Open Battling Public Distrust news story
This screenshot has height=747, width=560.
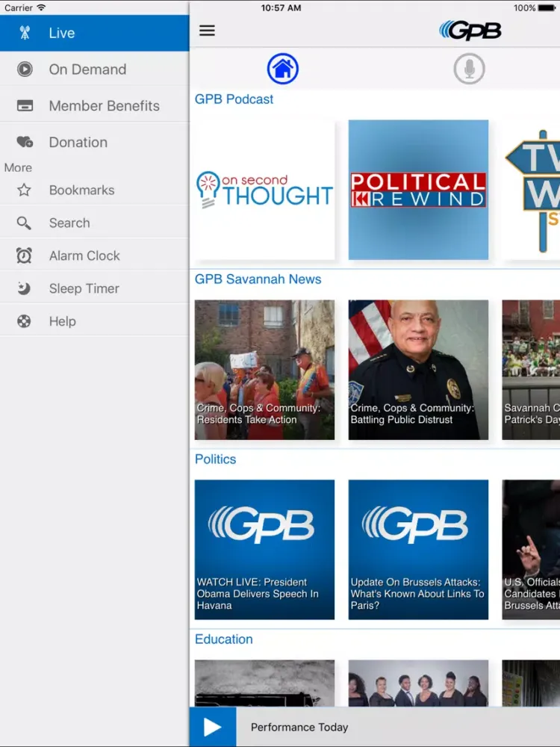tap(418, 370)
